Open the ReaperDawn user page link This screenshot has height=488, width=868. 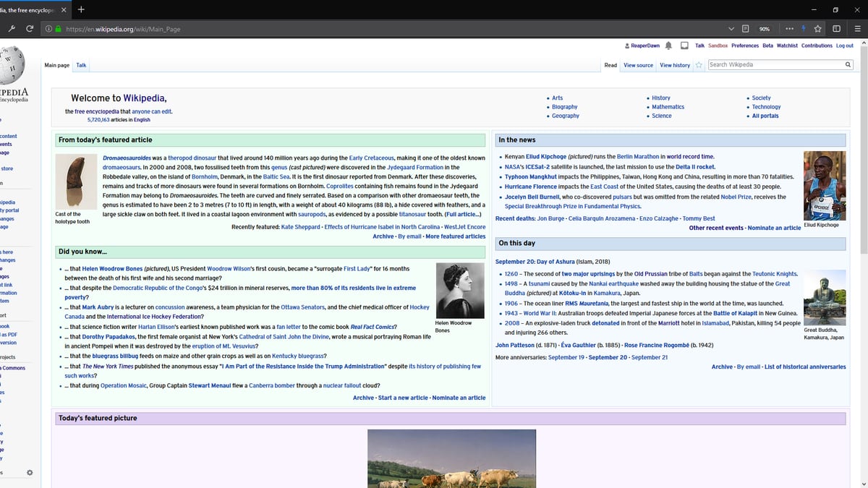tap(645, 46)
